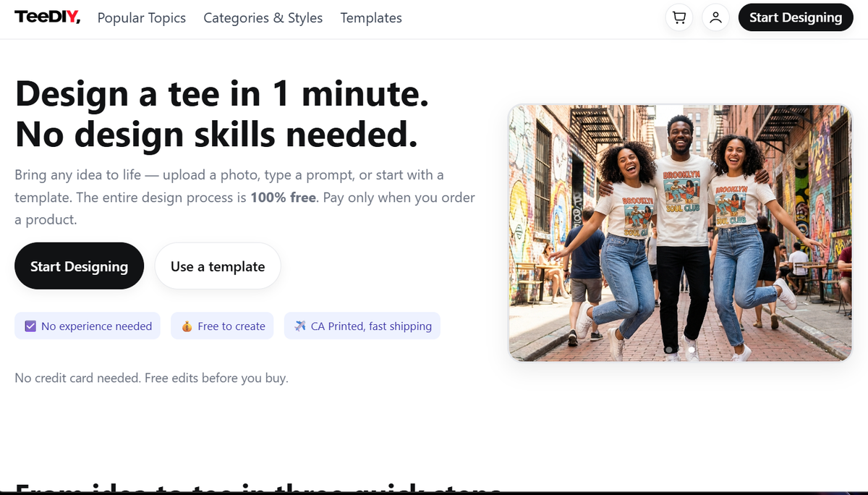868x495 pixels.
Task: Select Templates in the navigation bar
Action: point(370,17)
